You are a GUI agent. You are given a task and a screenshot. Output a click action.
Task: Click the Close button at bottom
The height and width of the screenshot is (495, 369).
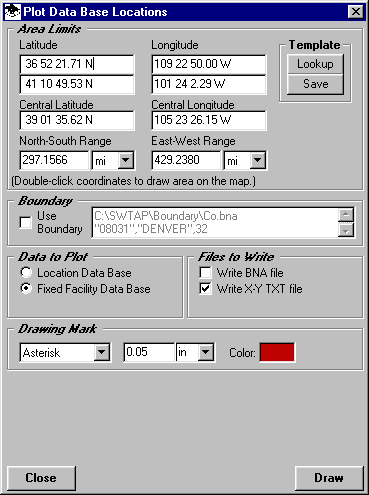[41, 478]
